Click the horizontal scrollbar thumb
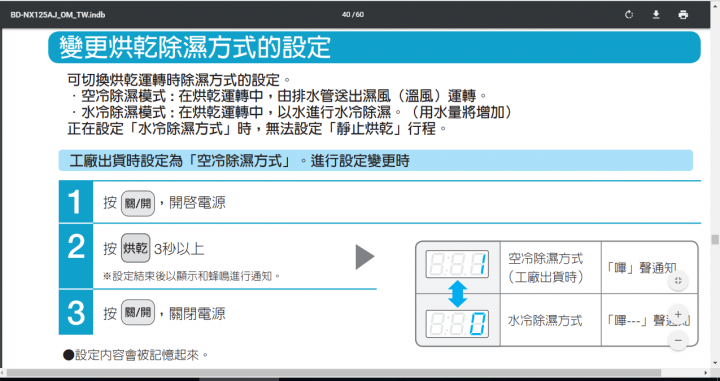The width and height of the screenshot is (720, 381). coord(334,372)
